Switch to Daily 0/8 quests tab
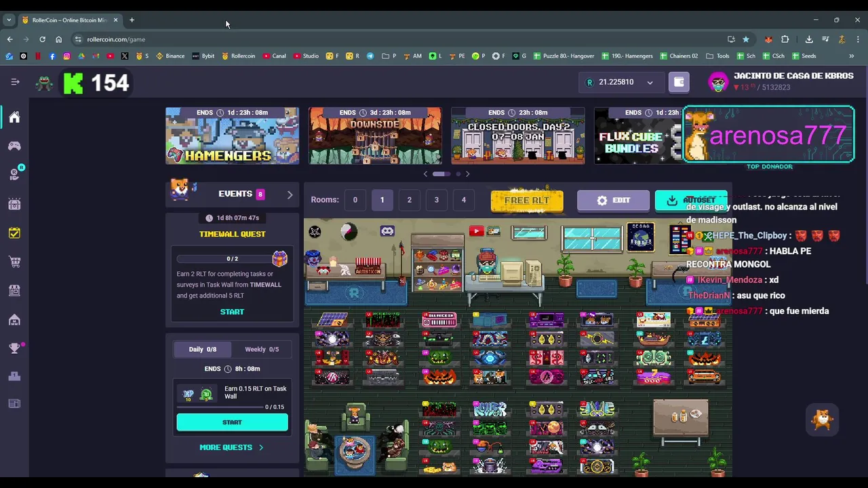The image size is (868, 488). 203,349
